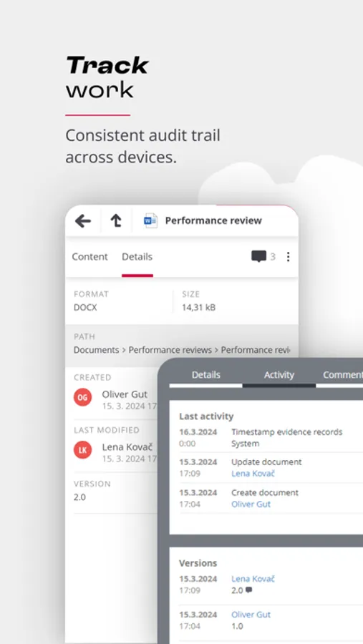This screenshot has height=644, width=363.
Task: Select the Activity tab
Action: (x=279, y=375)
